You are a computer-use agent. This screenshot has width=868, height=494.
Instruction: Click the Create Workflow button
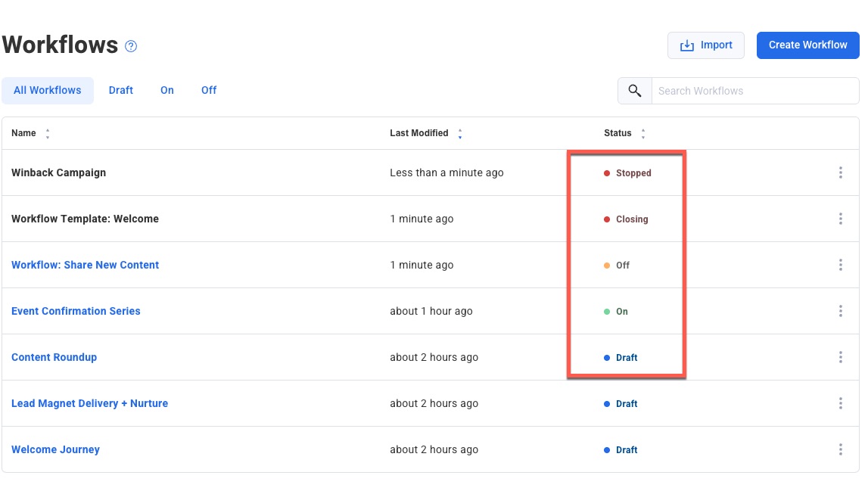click(x=807, y=45)
